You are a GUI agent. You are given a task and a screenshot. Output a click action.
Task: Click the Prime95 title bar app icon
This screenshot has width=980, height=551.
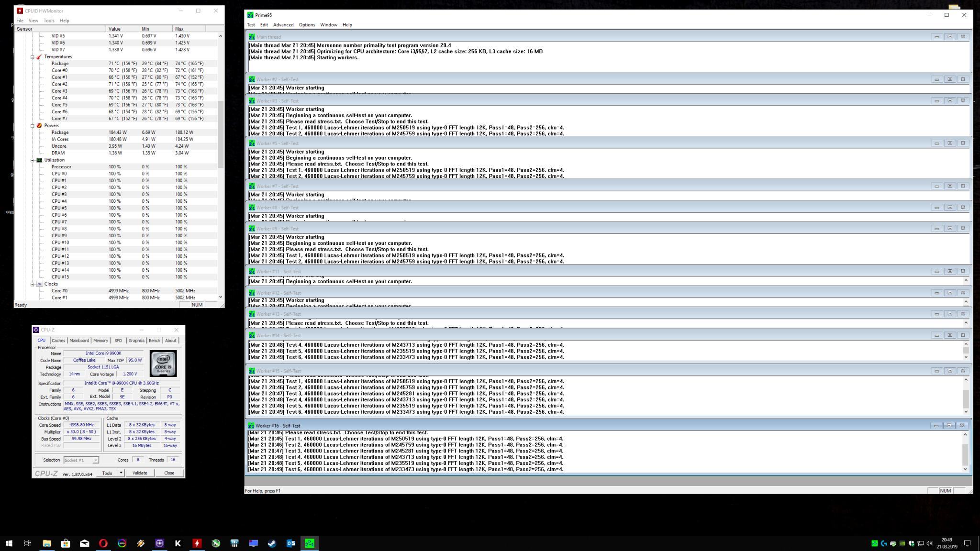tap(250, 15)
